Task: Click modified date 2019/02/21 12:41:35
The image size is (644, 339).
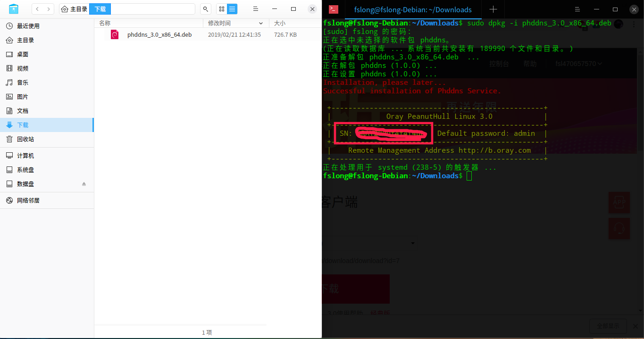Action: [x=234, y=34]
